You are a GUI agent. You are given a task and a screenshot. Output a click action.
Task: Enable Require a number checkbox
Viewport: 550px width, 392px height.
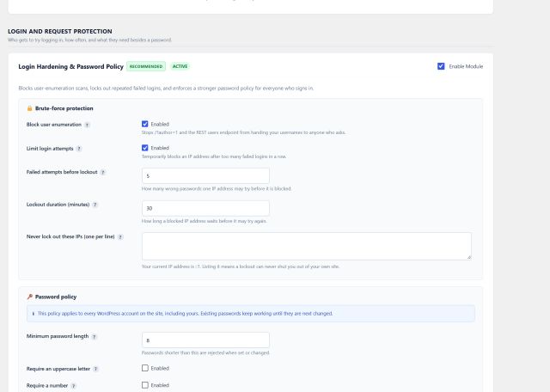[145, 385]
